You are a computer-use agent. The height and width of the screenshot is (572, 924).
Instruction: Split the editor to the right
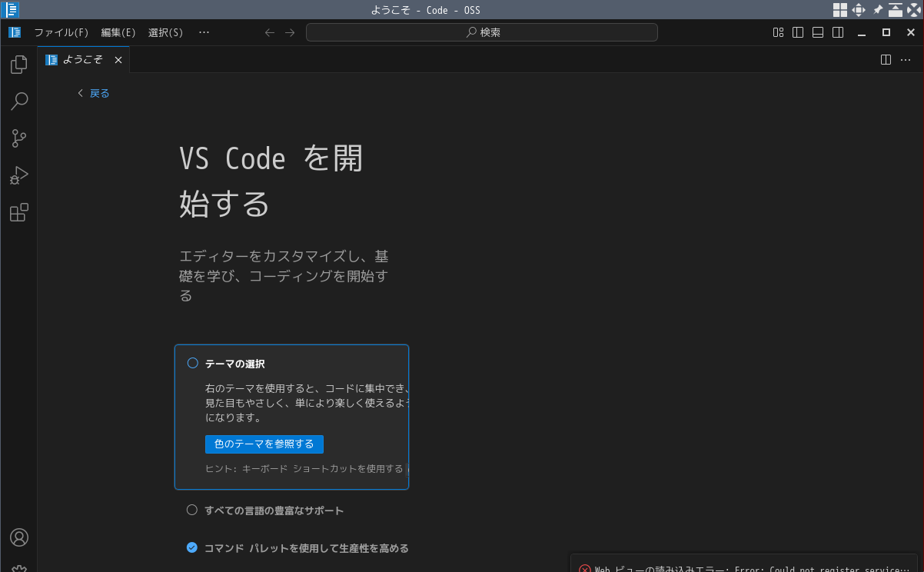tap(886, 59)
